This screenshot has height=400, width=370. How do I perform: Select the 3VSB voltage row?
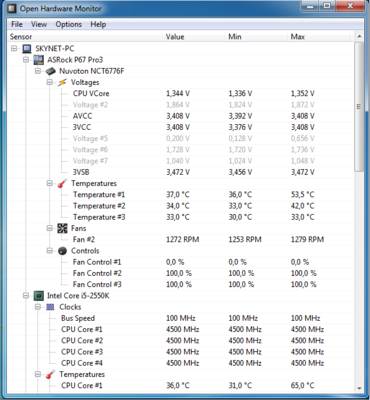tap(180, 172)
